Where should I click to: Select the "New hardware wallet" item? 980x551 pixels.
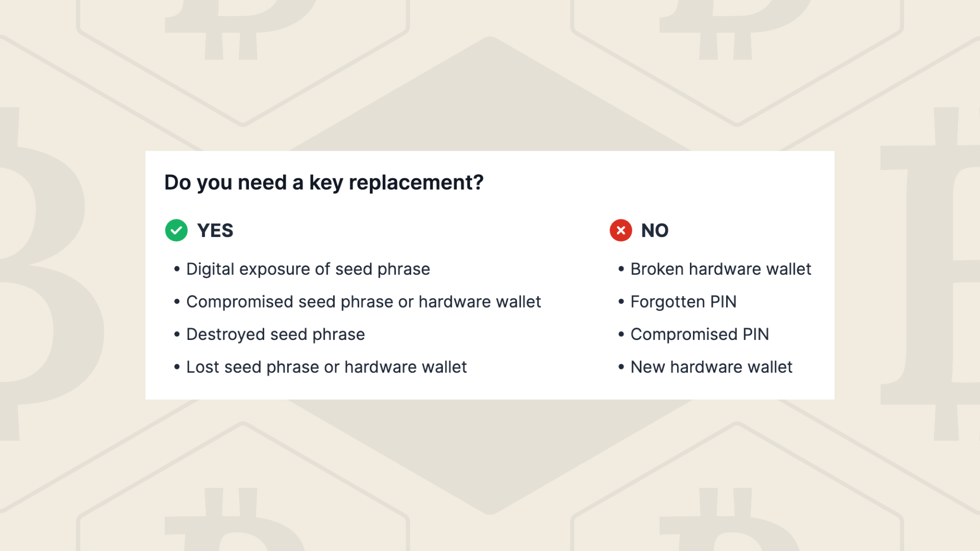[x=711, y=367]
